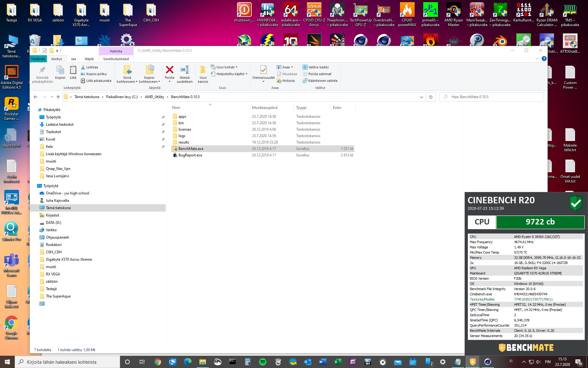
Task: Switch to the Aloitus ribbon tab
Action: coord(57,59)
